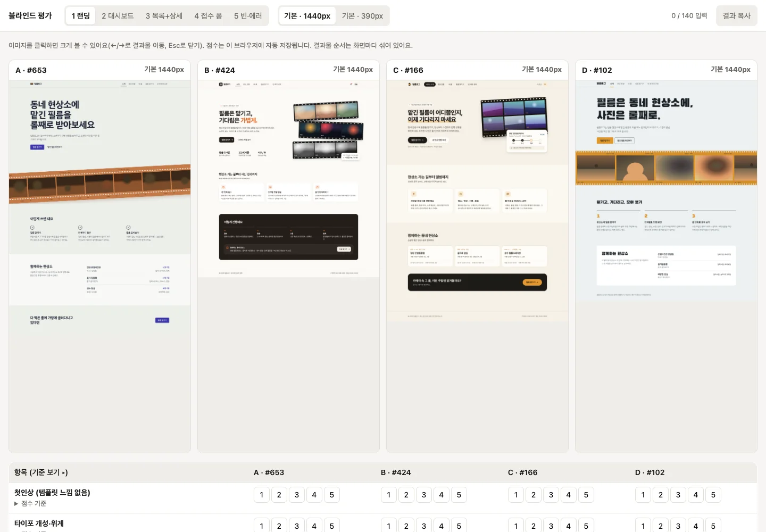Score D · #102 첫인상 as 5
Viewport: 766px width, 532px height.
713,495
